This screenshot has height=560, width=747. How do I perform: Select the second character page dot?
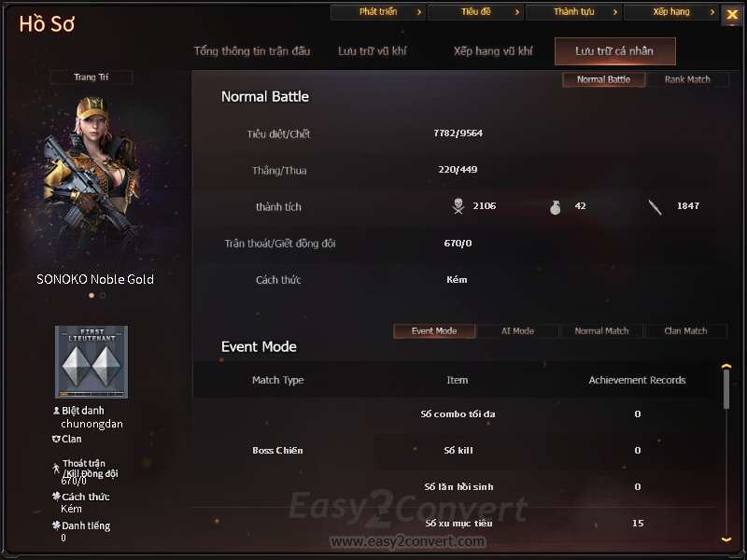pos(103,296)
